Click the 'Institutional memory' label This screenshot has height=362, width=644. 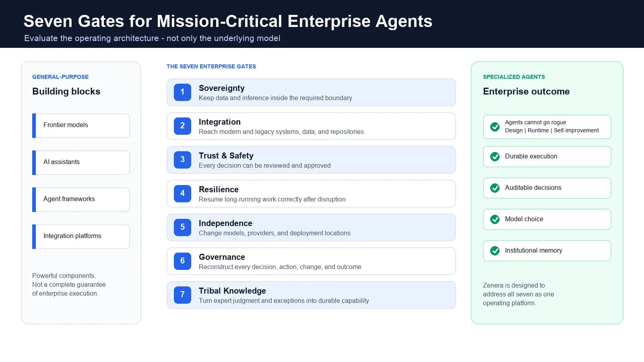tap(534, 250)
